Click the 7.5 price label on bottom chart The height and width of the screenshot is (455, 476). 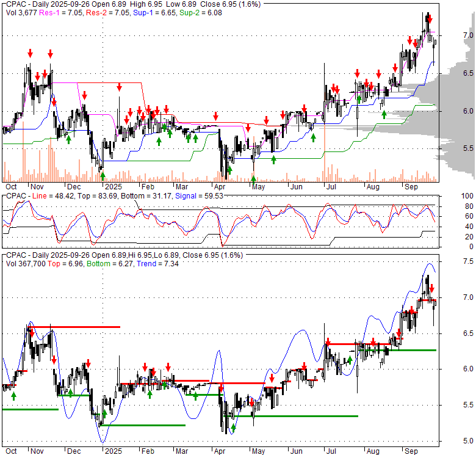point(468,261)
